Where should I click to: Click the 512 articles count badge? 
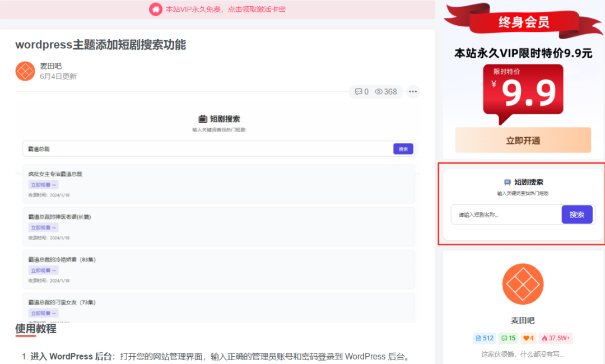(x=485, y=338)
